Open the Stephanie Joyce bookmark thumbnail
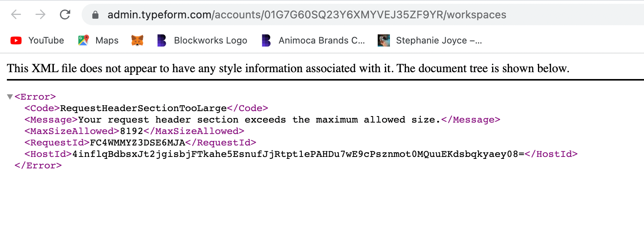This screenshot has height=252, width=644. point(384,40)
